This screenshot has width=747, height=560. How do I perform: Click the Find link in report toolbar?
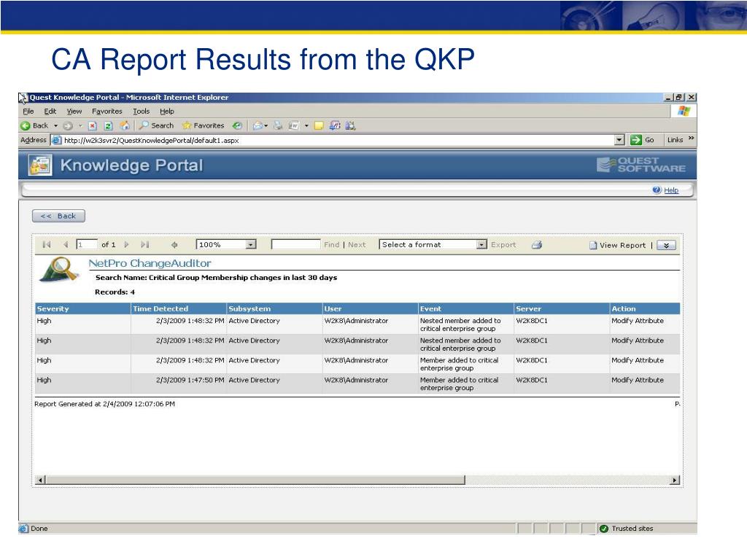(332, 245)
